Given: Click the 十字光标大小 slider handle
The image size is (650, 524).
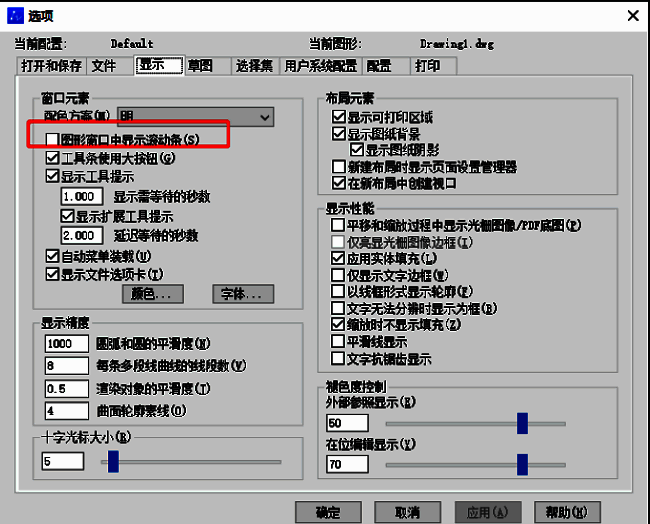Looking at the screenshot, I should pos(113,461).
